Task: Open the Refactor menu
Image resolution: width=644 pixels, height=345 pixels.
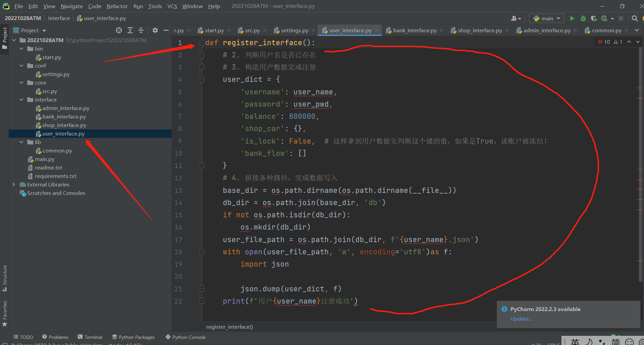Action: [x=117, y=6]
